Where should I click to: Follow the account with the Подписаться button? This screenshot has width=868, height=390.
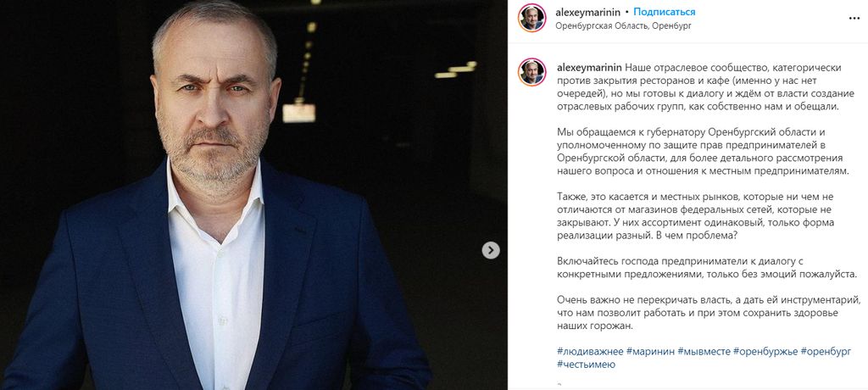click(665, 12)
